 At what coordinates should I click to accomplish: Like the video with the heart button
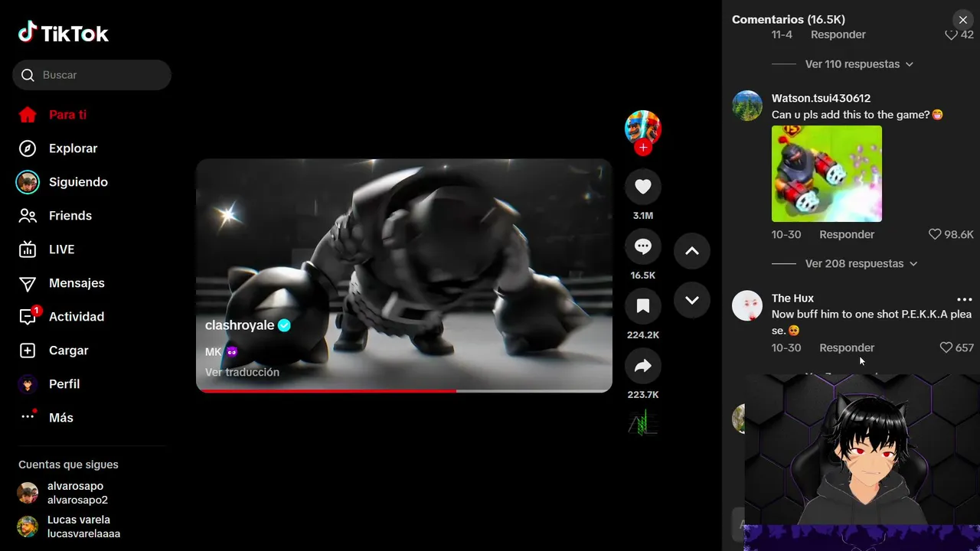click(x=643, y=187)
